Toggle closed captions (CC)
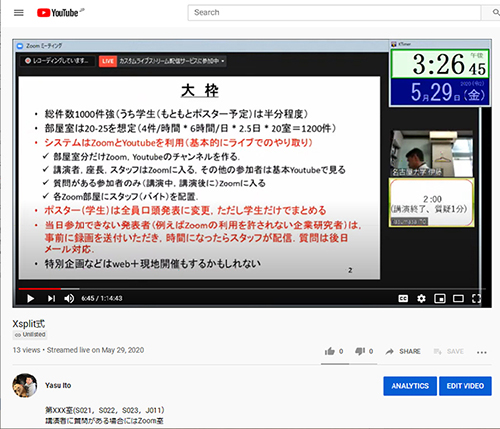Screen dimensions: 500x429 coord(403,298)
